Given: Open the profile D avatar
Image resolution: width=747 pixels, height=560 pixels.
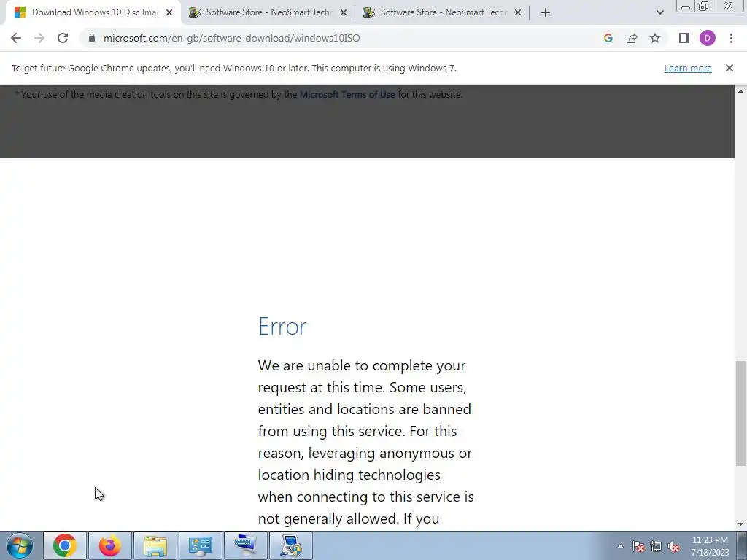Looking at the screenshot, I should click(708, 38).
